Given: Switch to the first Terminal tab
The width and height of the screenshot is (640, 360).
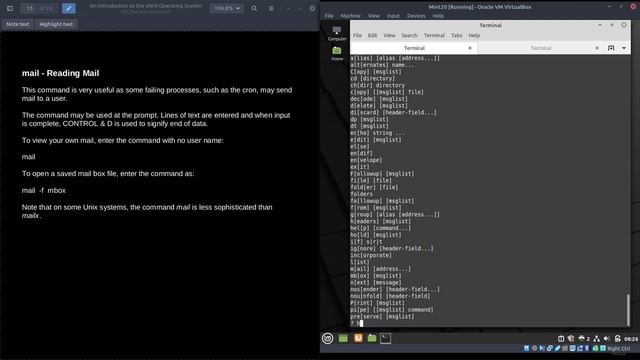Looking at the screenshot, I should [x=414, y=48].
